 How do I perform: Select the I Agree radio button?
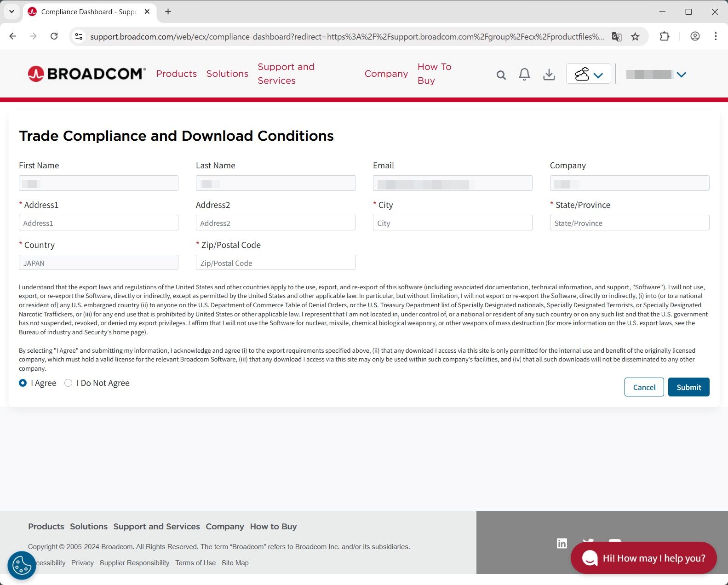23,383
